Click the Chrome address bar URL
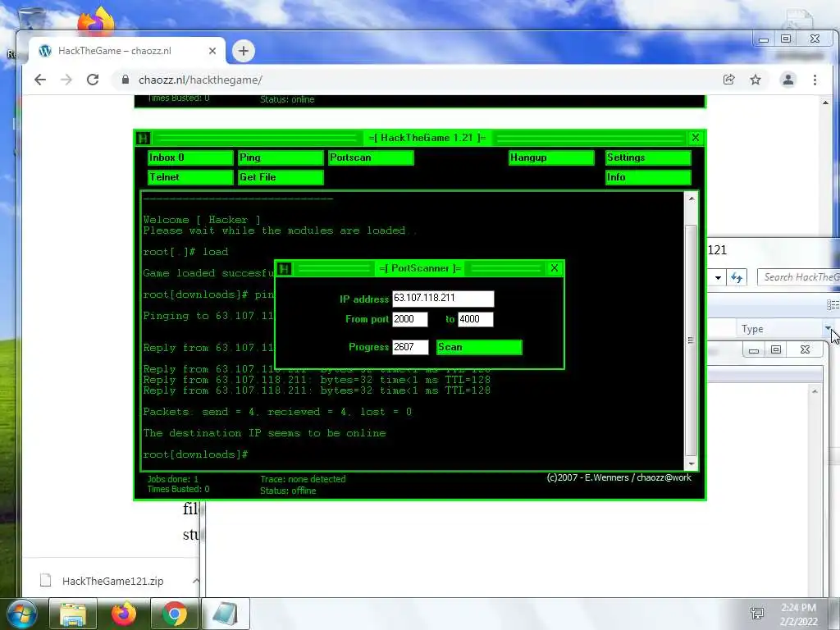 coord(200,80)
